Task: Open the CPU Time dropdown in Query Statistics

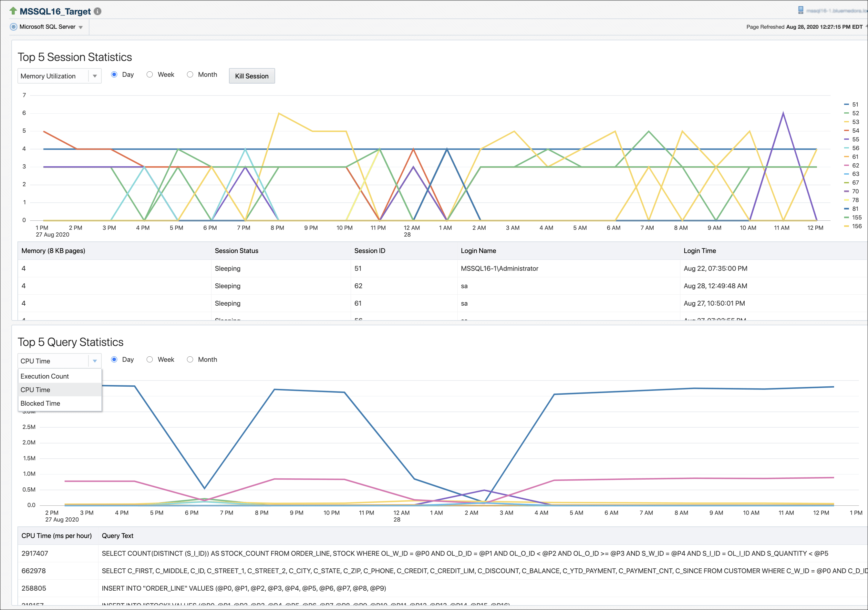Action: (95, 361)
